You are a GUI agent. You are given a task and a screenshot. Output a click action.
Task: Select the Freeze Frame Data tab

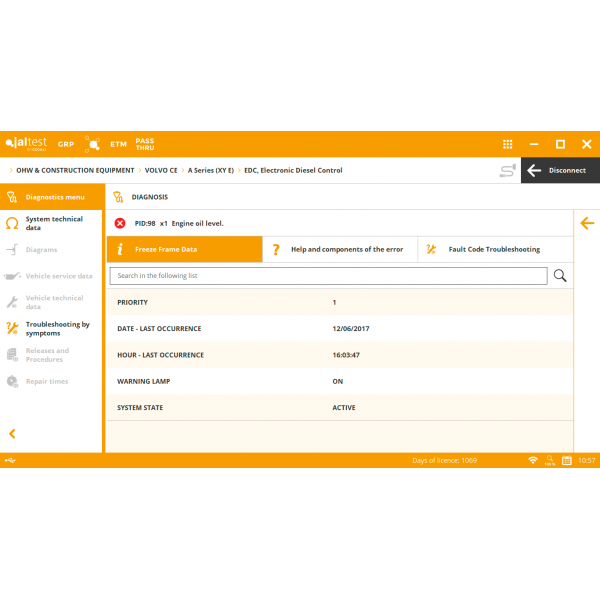coord(184,249)
